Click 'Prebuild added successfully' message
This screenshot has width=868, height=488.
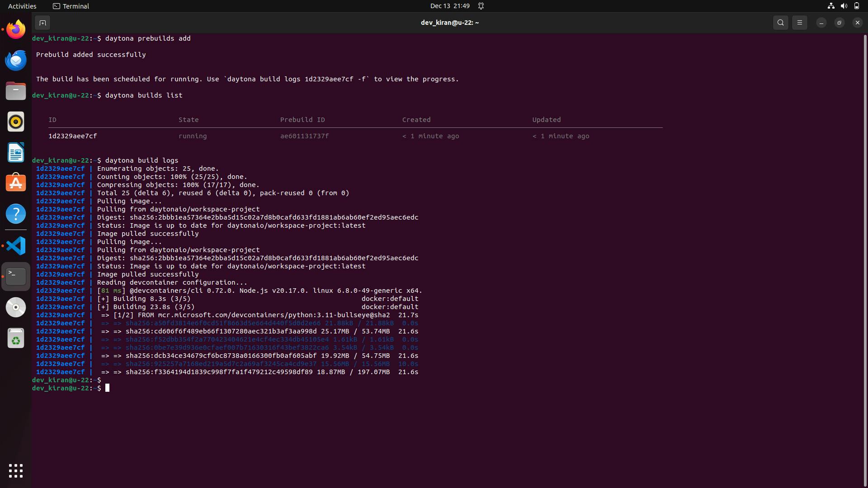[91, 55]
